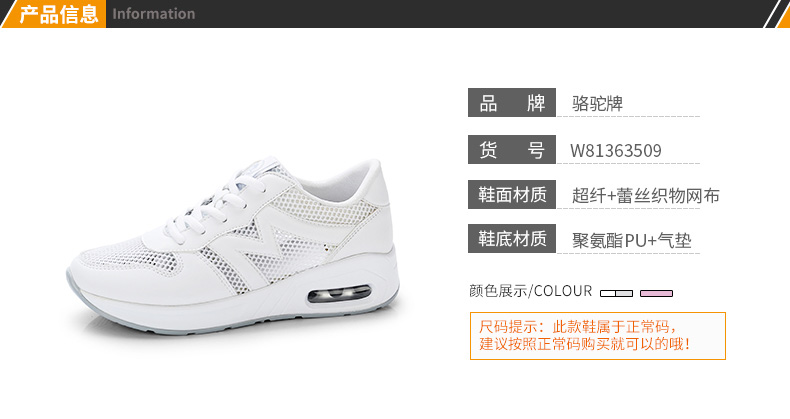Click the sole material text 聚氨酯PU+气垫

(631, 241)
